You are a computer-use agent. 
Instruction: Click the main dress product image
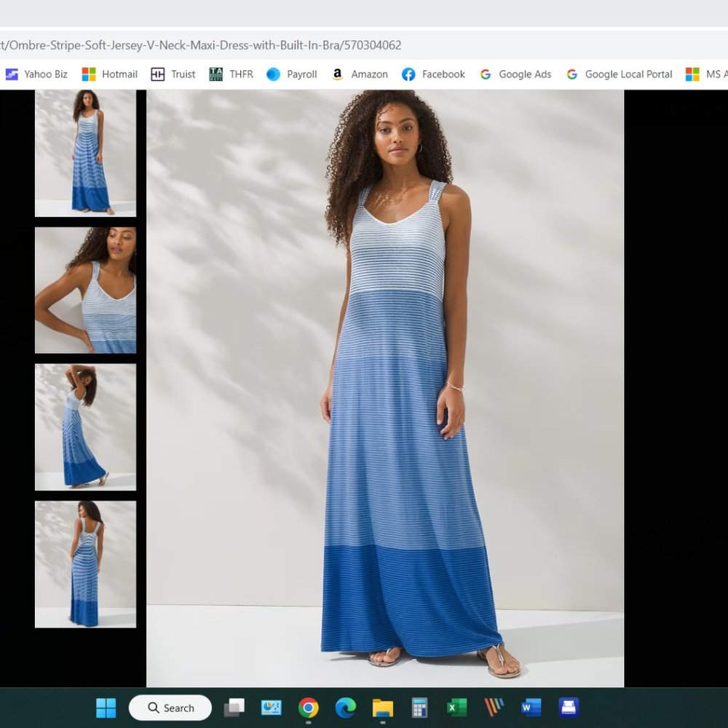[x=385, y=389]
